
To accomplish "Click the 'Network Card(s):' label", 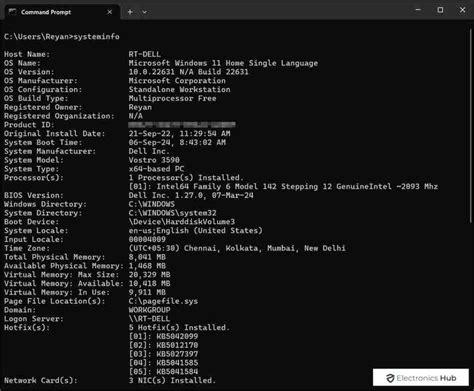I will [41, 380].
